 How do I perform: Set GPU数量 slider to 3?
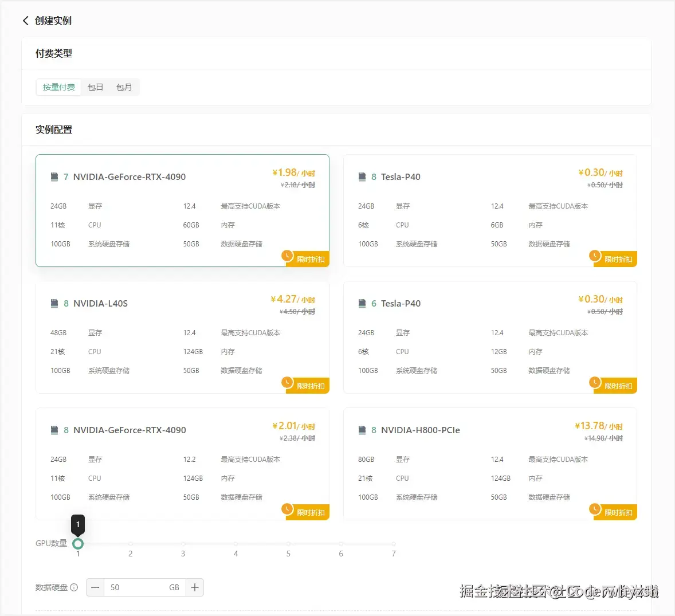(183, 544)
